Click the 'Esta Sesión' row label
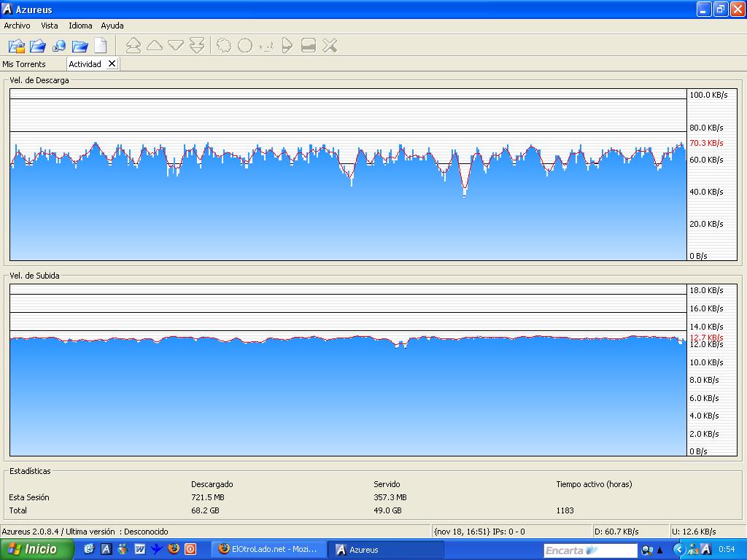747x560 pixels. 29,497
